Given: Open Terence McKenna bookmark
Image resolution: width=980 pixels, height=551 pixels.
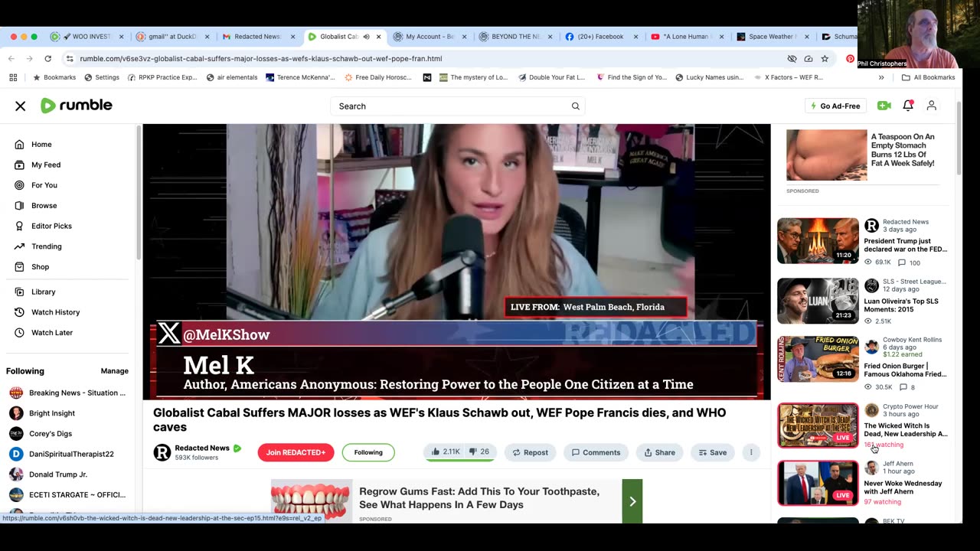Looking at the screenshot, I should pyautogui.click(x=300, y=77).
